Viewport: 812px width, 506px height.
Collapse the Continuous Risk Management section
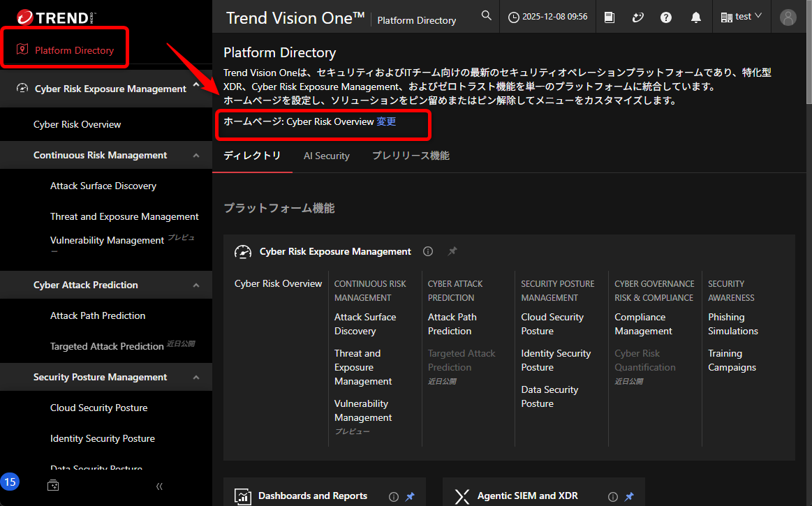tap(196, 156)
